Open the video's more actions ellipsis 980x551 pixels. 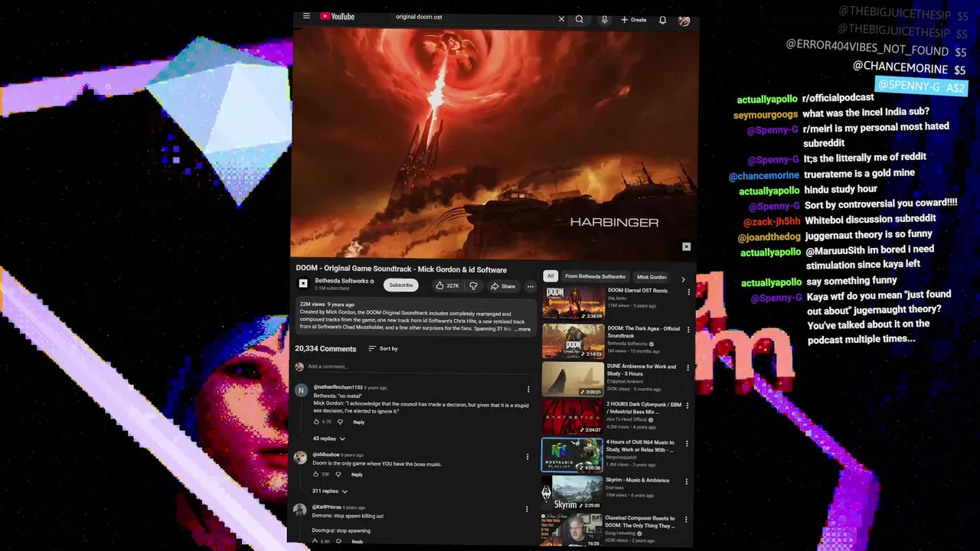click(x=530, y=286)
